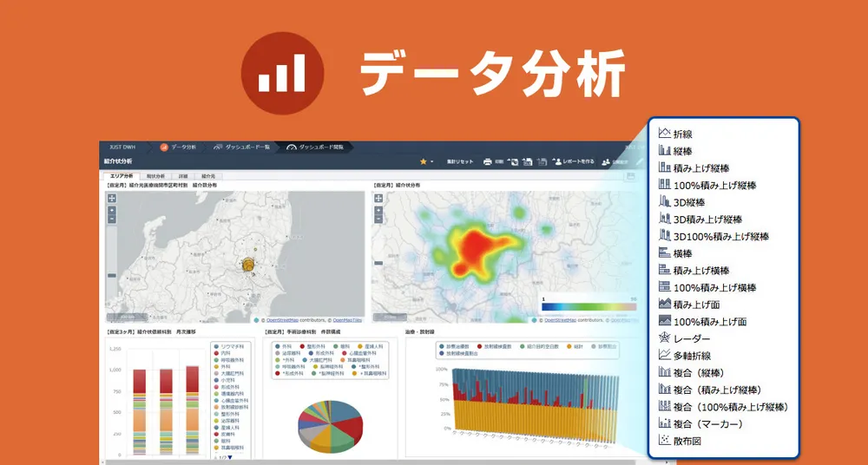The width and height of the screenshot is (868, 465).
Task: Click the favorite star icon in toolbar
Action: (424, 161)
